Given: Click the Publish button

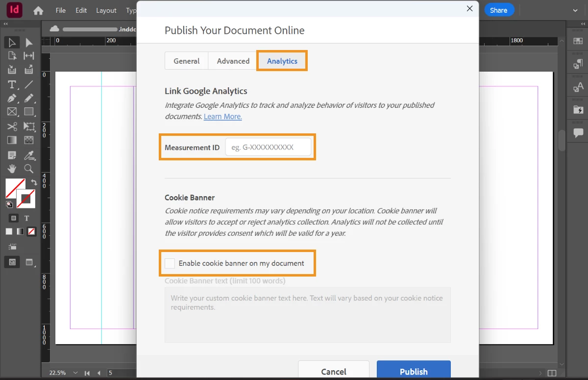Looking at the screenshot, I should pyautogui.click(x=414, y=370).
